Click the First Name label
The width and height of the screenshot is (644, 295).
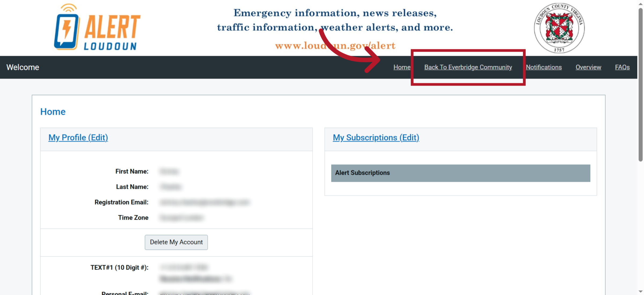point(132,171)
